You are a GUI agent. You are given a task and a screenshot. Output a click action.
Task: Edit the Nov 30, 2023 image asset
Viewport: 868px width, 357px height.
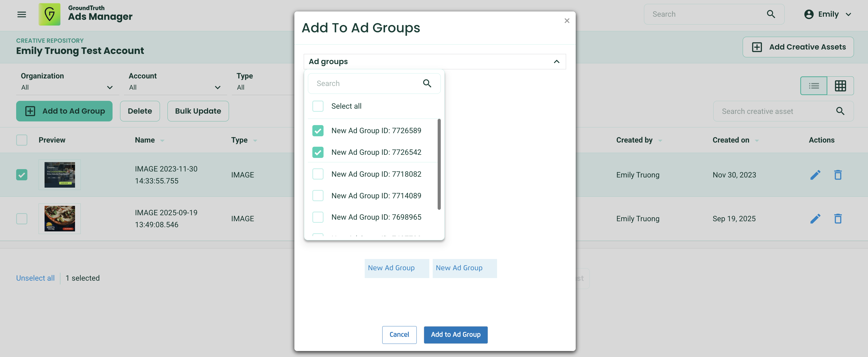pyautogui.click(x=815, y=175)
